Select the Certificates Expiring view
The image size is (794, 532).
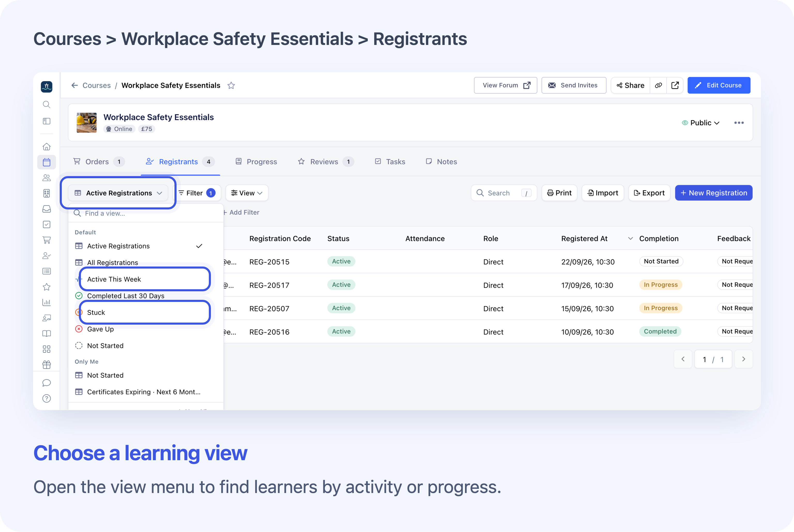pyautogui.click(x=146, y=392)
